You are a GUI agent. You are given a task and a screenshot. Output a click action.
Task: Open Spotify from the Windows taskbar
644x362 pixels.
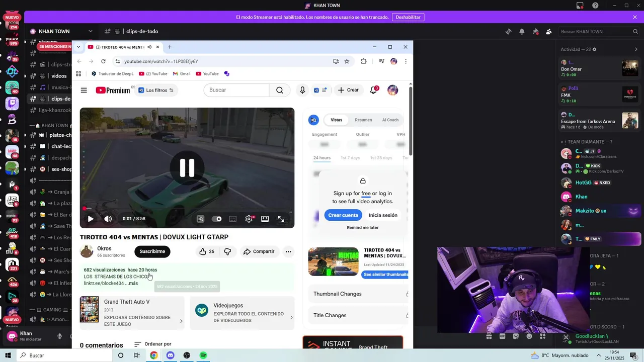click(x=203, y=355)
